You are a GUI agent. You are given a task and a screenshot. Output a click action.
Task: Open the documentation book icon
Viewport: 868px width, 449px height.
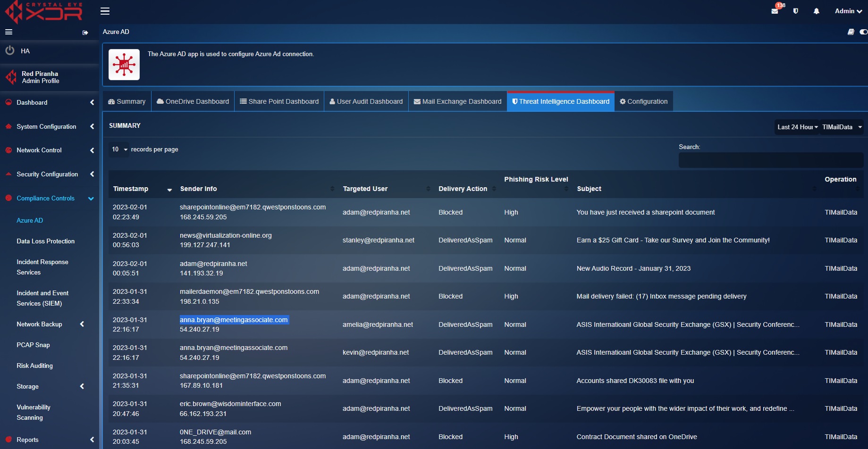851,32
